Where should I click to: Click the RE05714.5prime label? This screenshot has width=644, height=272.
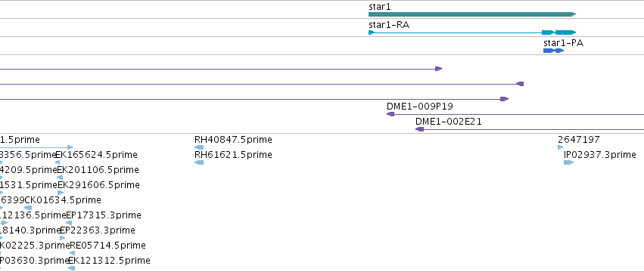point(107,246)
